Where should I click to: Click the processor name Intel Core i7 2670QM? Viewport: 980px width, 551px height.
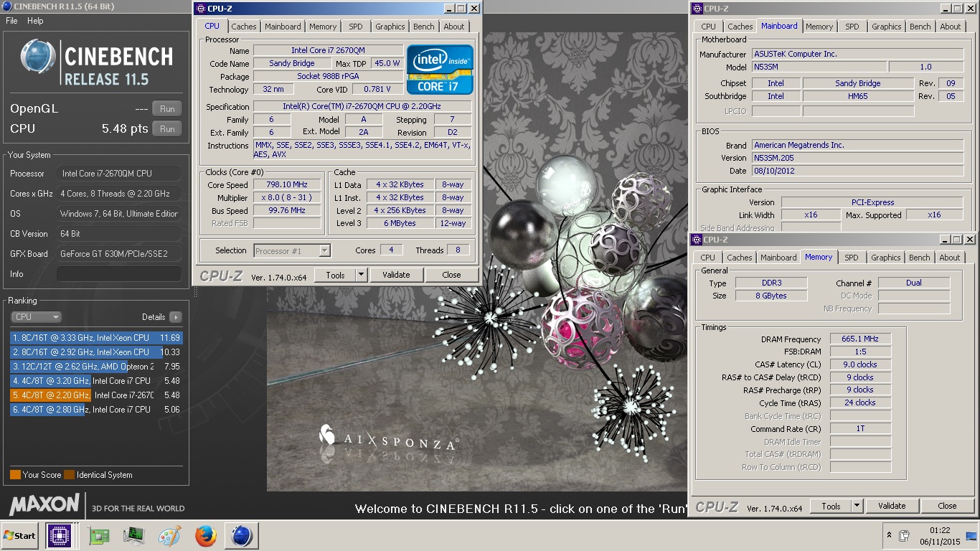[x=328, y=51]
